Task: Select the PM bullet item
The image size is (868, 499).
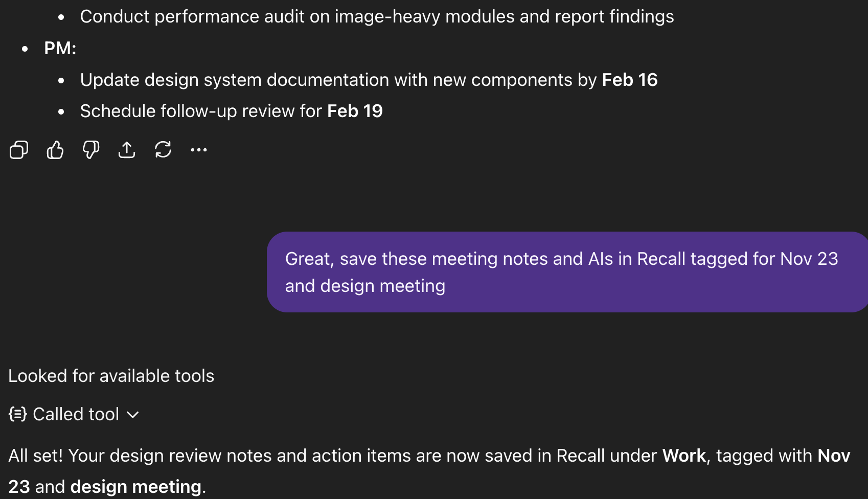Action: point(60,48)
